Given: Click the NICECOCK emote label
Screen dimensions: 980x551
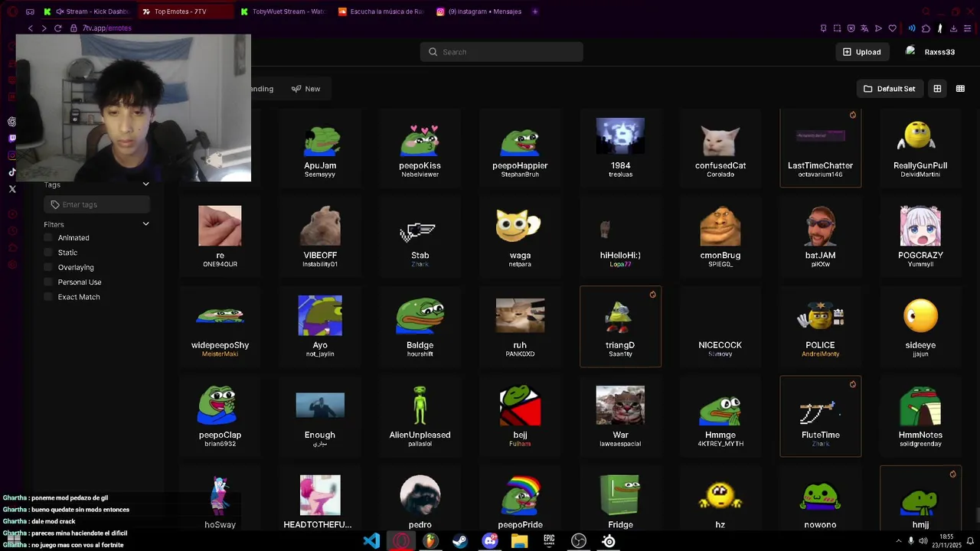Looking at the screenshot, I should point(720,345).
